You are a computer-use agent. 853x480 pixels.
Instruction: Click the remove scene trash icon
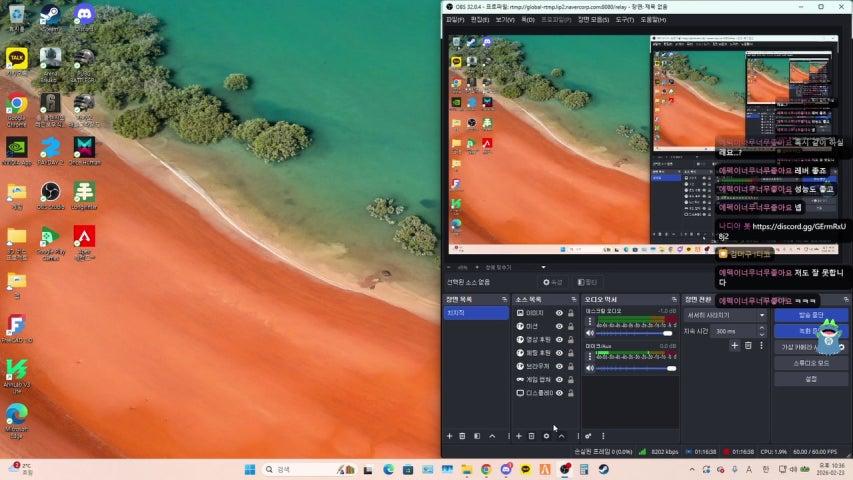(x=463, y=436)
